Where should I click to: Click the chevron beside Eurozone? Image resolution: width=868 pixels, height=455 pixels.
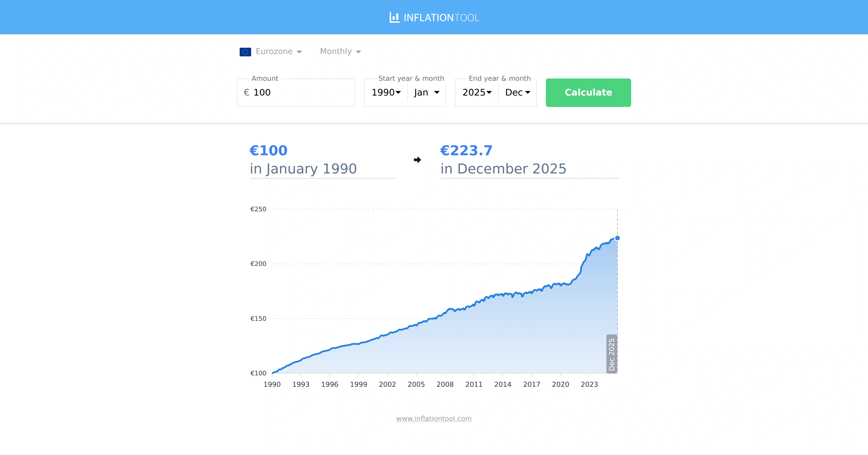pos(300,51)
